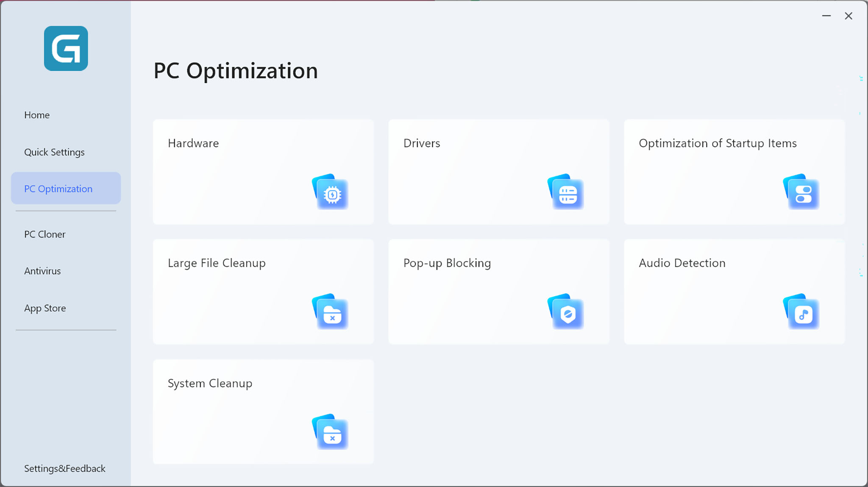Open Settings&Feedback at the sidebar bottom

click(64, 468)
